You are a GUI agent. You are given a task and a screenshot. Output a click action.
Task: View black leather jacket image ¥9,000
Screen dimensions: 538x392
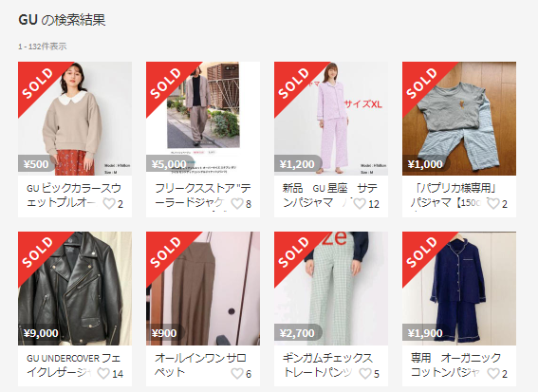(75, 289)
